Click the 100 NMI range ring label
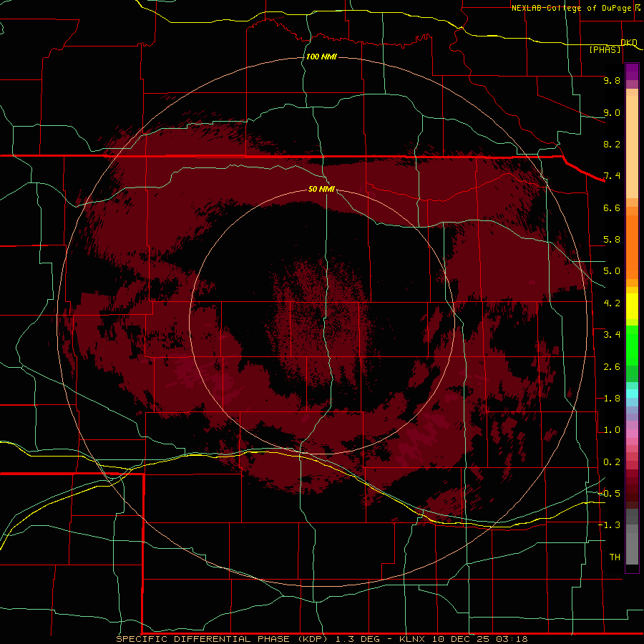The width and height of the screenshot is (644, 644). 321,57
